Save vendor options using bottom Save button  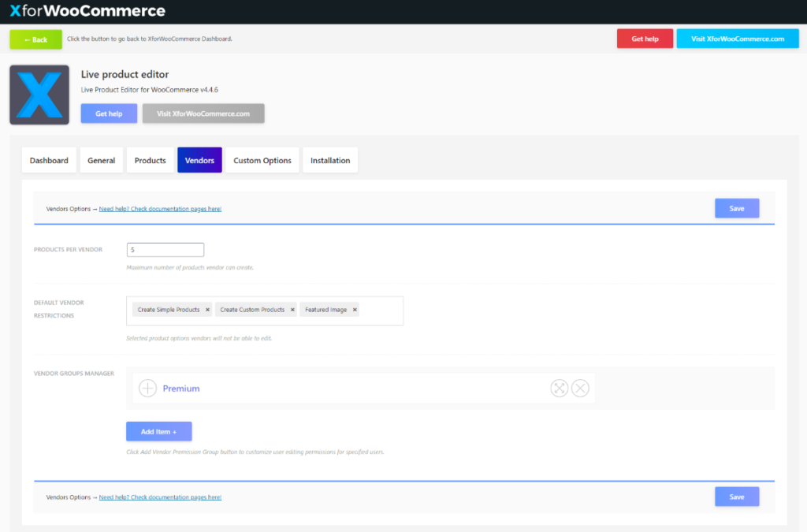(x=737, y=497)
